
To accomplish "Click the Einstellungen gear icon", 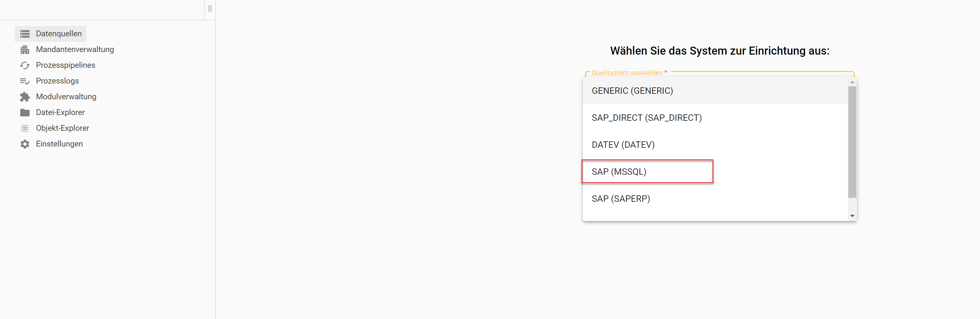I will point(25,144).
